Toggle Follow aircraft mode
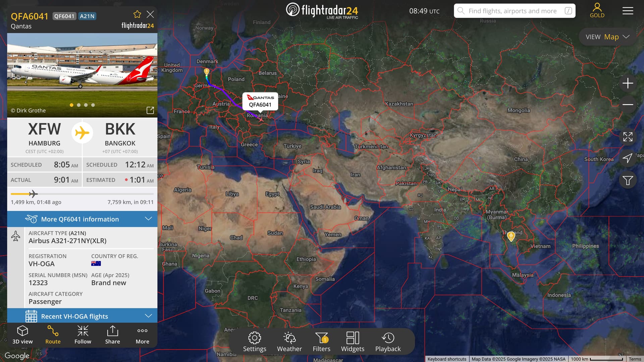Image resolution: width=644 pixels, height=362 pixels. click(x=83, y=335)
